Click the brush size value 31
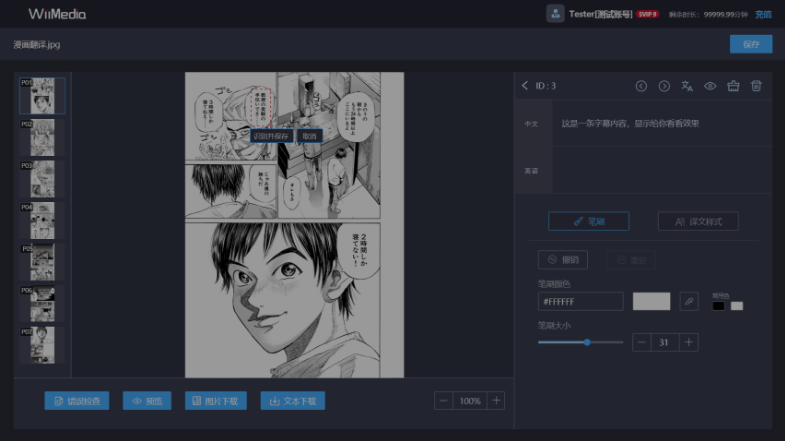Image resolution: width=785 pixels, height=441 pixels. click(664, 342)
